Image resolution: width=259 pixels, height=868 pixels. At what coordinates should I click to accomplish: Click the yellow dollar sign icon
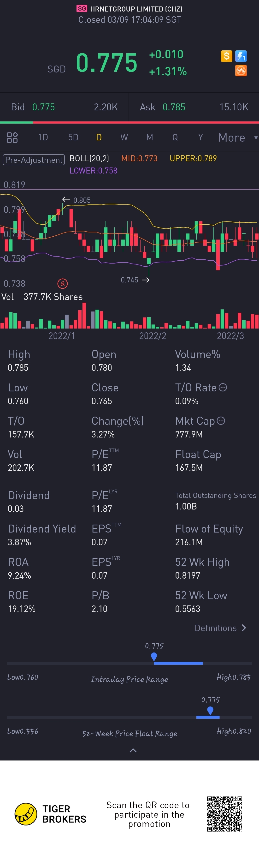[x=226, y=56]
